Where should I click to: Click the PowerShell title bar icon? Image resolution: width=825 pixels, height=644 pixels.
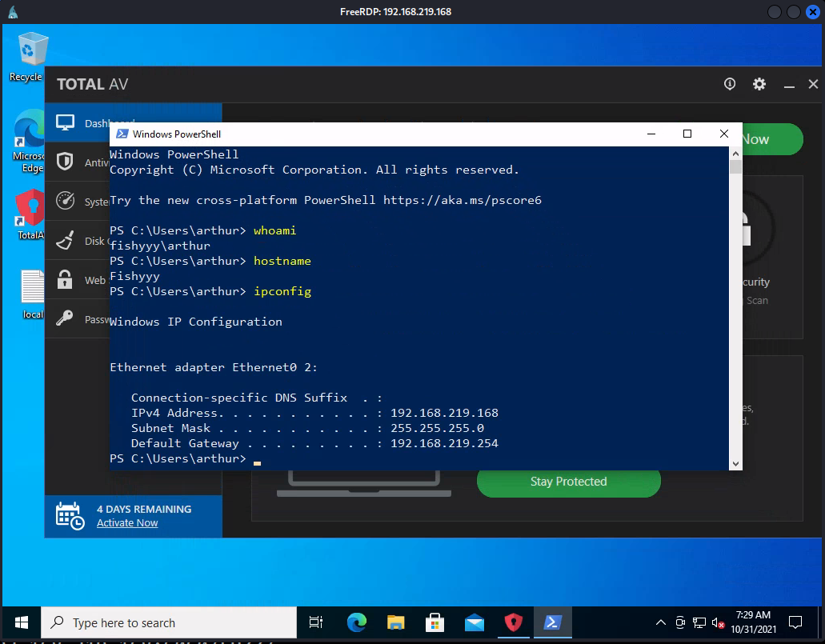(122, 134)
